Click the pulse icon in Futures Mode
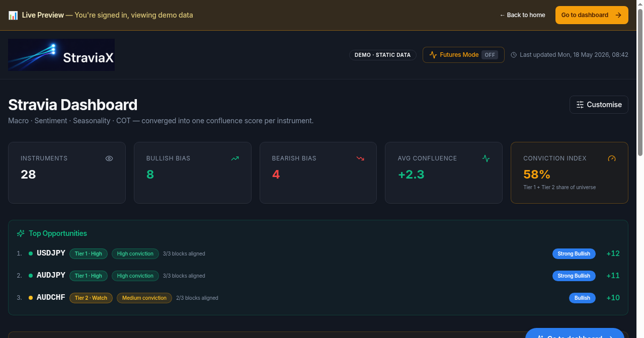 pyautogui.click(x=433, y=55)
